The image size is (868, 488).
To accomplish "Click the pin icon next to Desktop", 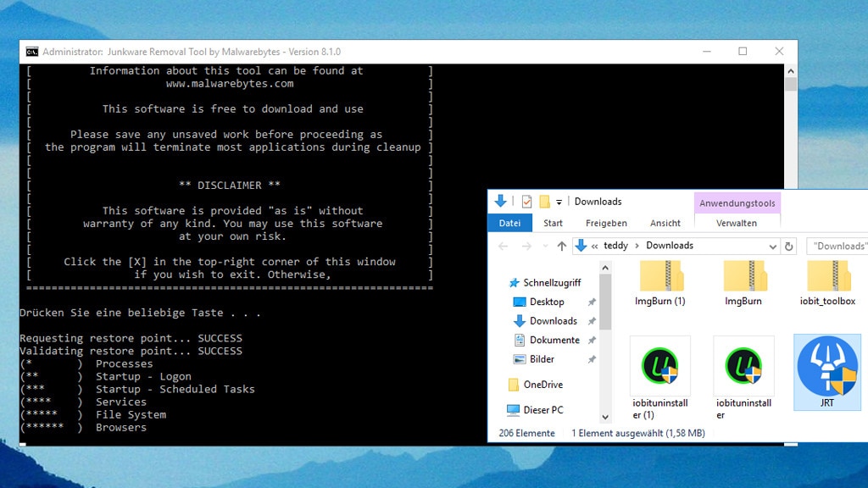I will pos(592,302).
